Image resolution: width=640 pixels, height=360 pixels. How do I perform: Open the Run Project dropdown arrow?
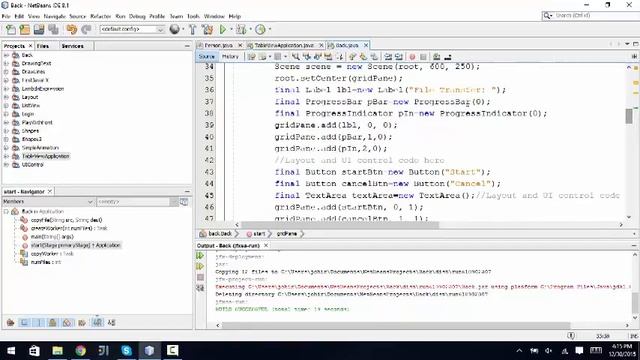click(231, 29)
